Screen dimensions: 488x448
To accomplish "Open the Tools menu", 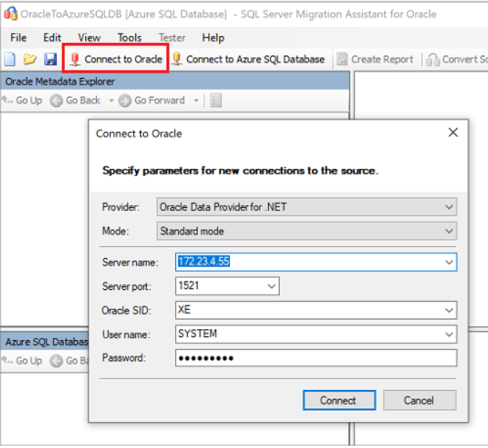I will coord(129,38).
